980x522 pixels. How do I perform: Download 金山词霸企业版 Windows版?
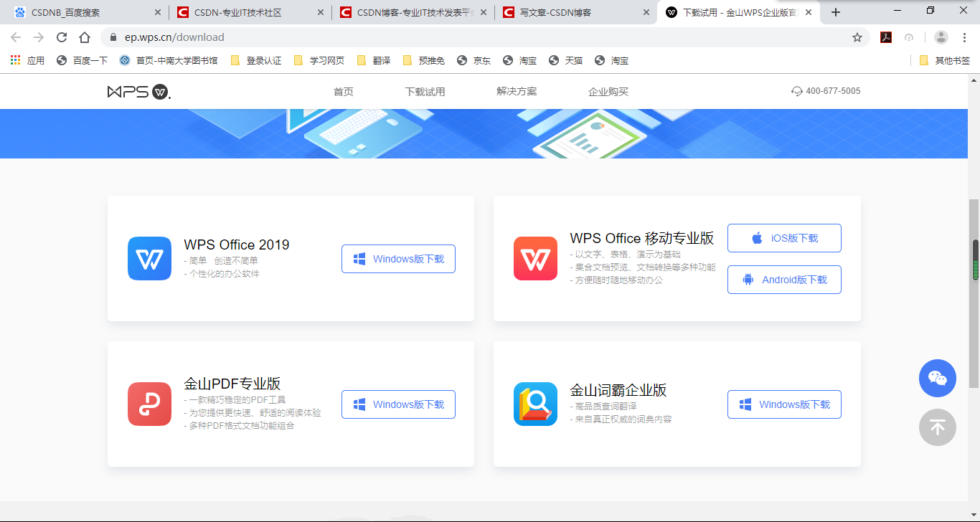pos(784,404)
